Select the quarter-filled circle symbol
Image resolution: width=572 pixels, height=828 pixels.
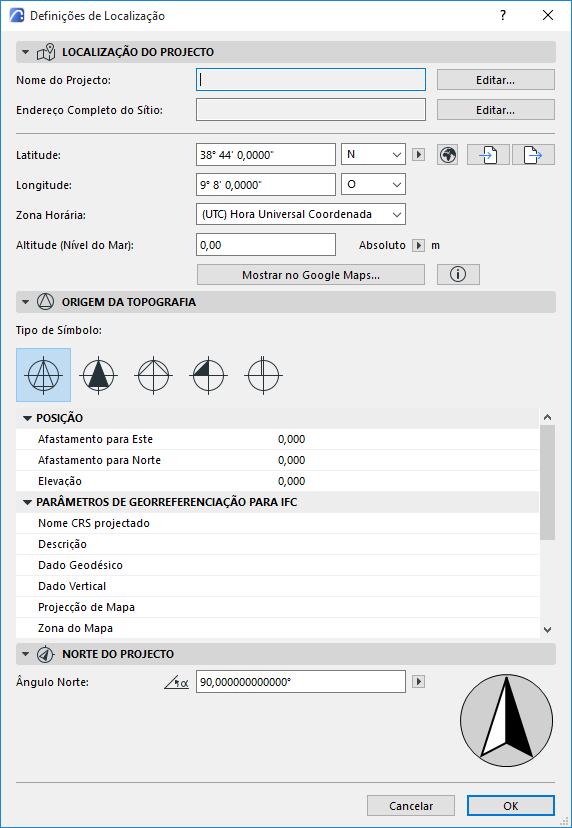[x=208, y=375]
